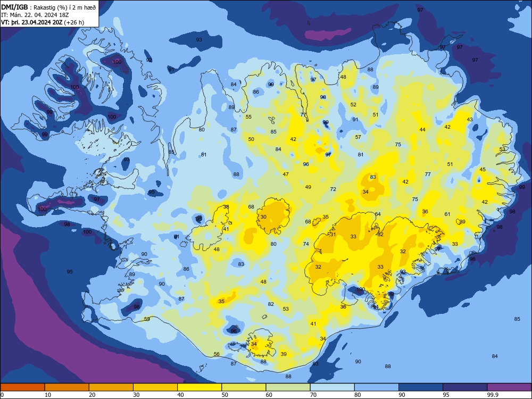Select the golden 30–40 legend swatch
Viewport: 532px width, 399px height.
(x=155, y=387)
